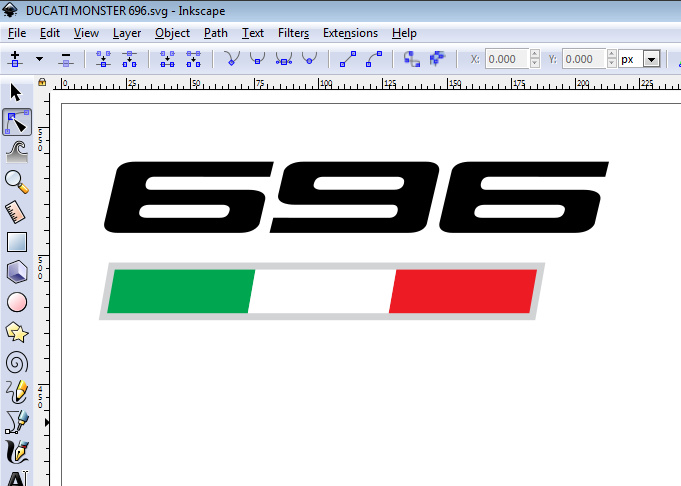Open the Layer menu
Image resolution: width=681 pixels, height=486 pixels.
(x=127, y=33)
